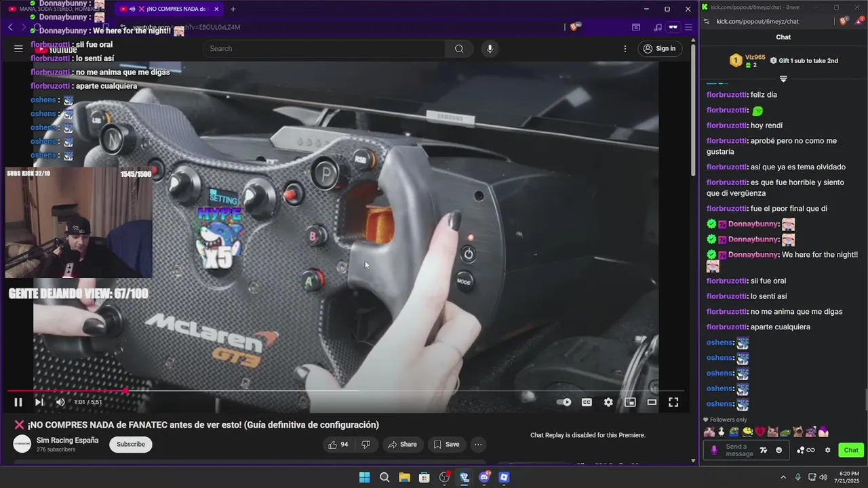868x488 pixels.
Task: Show hidden system tray icons
Action: pyautogui.click(x=783, y=477)
